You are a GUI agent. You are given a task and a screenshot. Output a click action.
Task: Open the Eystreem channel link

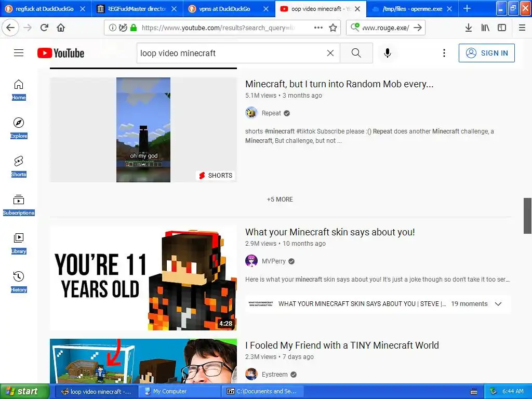pos(274,375)
